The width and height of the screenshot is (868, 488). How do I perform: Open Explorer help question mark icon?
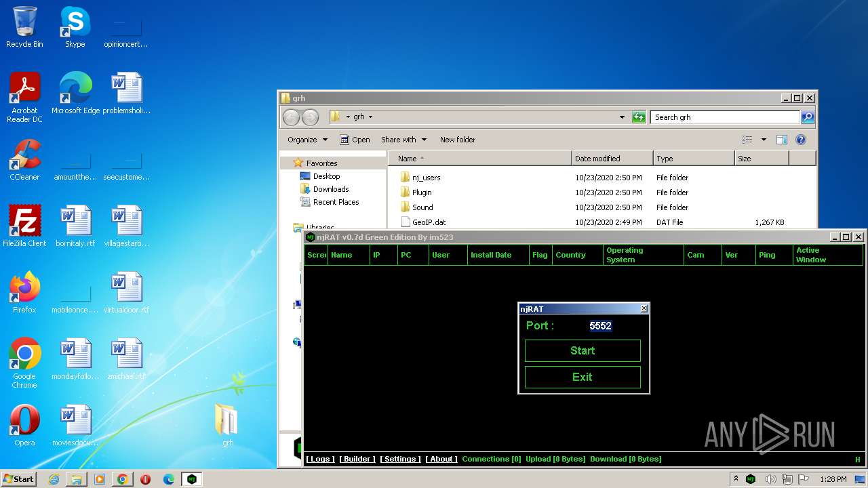tap(800, 140)
